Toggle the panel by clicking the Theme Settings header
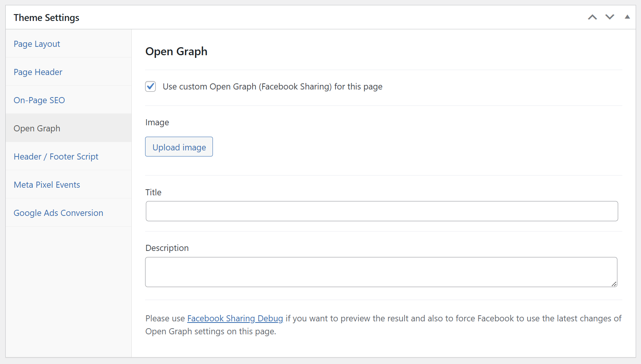This screenshot has height=364, width=641. (x=46, y=17)
